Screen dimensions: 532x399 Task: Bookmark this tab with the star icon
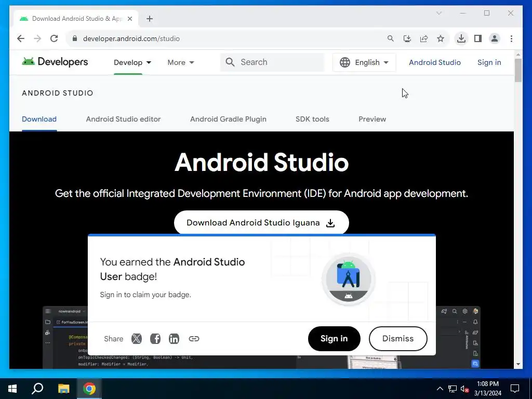point(441,38)
